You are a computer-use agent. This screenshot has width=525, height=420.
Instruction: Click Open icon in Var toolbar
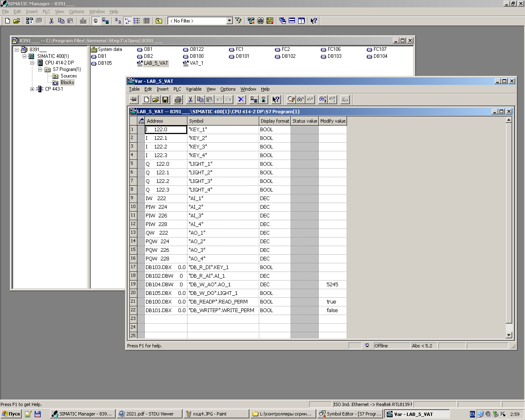coord(156,100)
